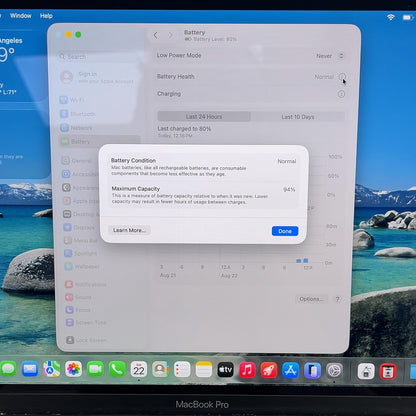
Task: Open the Low Power Mode dropdown set to Never
Action: click(x=330, y=56)
